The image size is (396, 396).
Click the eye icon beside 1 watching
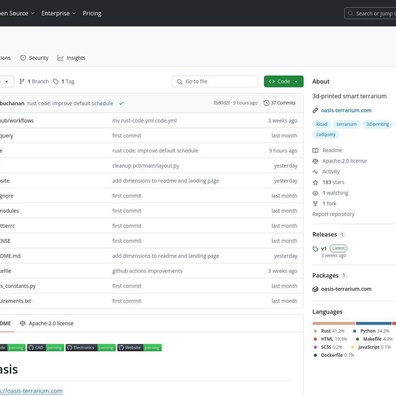315,193
